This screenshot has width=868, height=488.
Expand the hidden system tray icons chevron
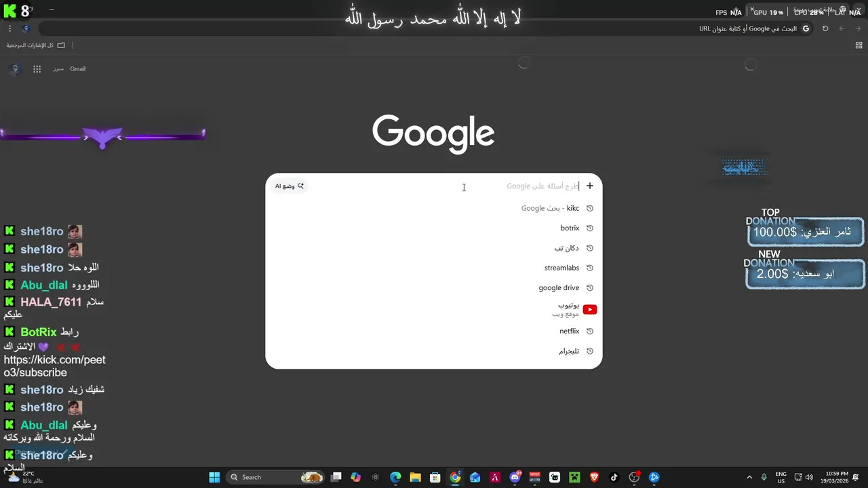tap(749, 477)
